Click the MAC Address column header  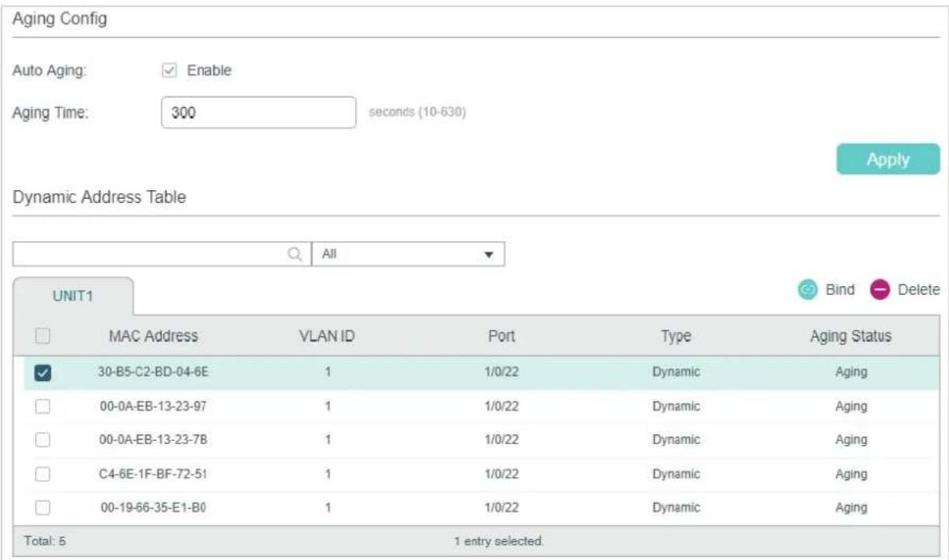coord(154,336)
